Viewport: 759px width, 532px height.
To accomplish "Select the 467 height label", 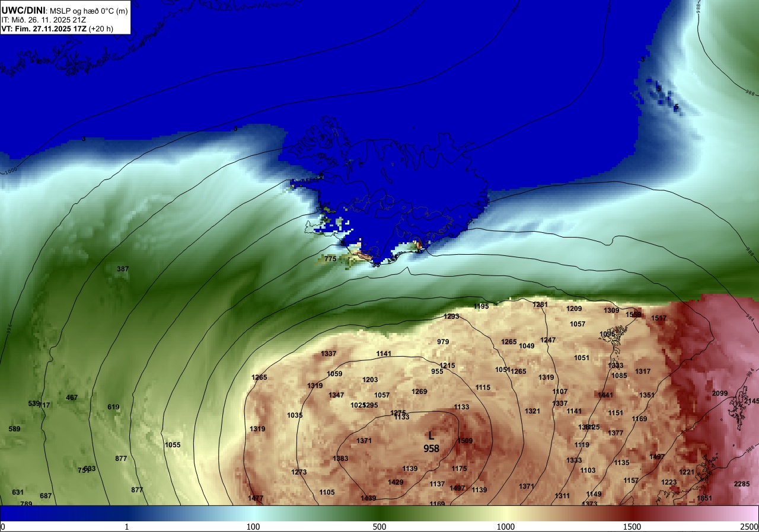I will (x=72, y=398).
